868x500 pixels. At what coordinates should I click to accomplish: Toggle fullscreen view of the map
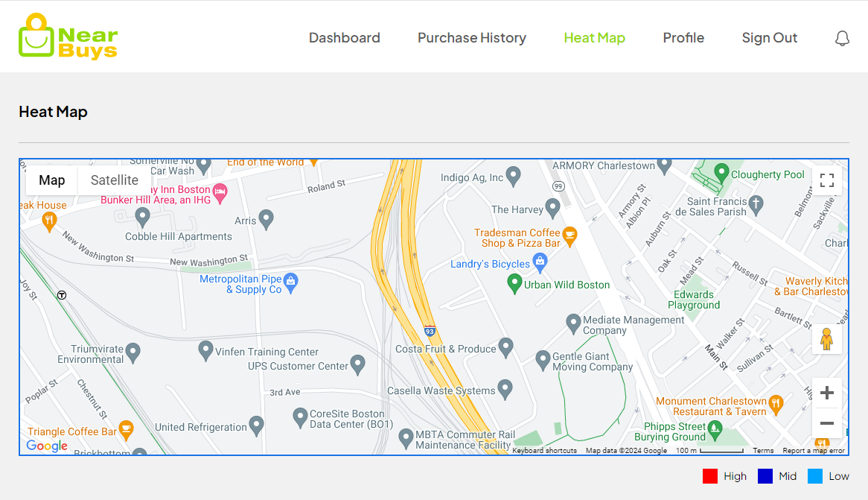(826, 180)
